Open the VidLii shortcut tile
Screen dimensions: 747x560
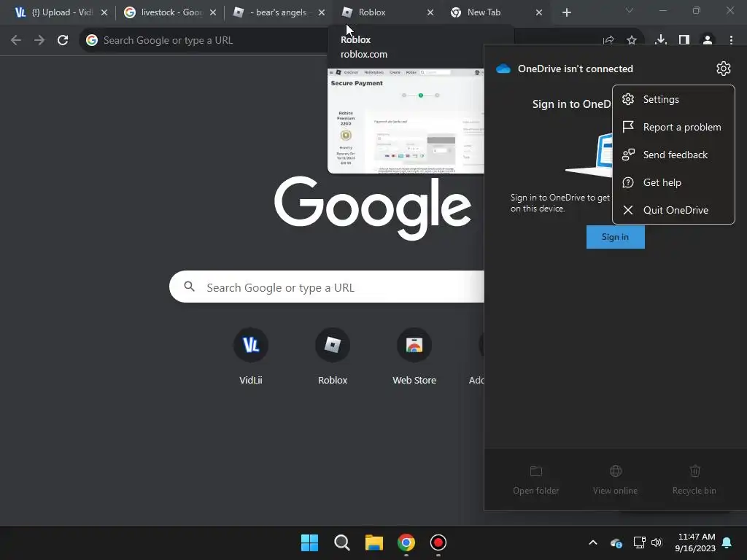(x=251, y=356)
